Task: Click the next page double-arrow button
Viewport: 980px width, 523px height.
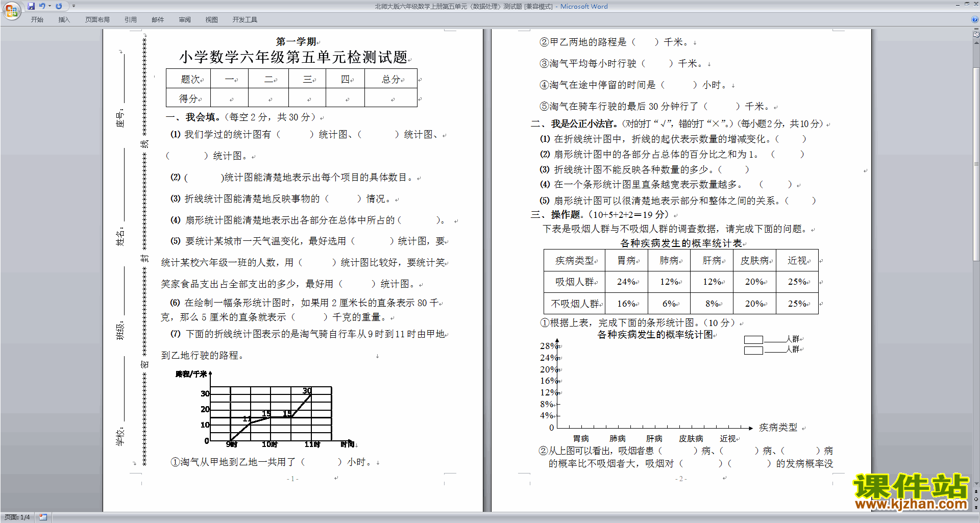Action: tap(976, 507)
